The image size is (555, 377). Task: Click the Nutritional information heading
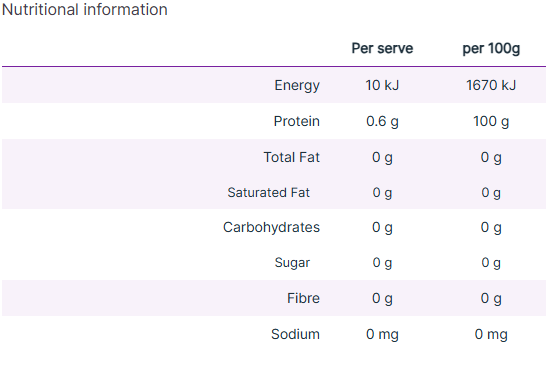[85, 10]
